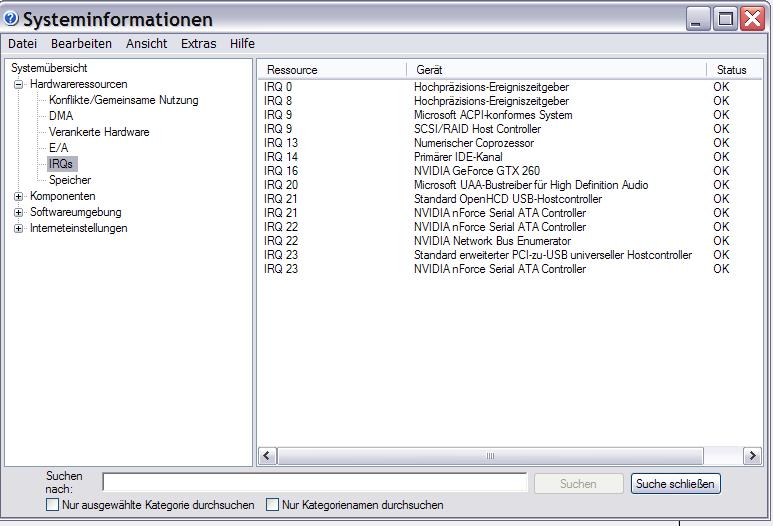Select the IRQ 14 resource cell
This screenshot has height=526, width=773.
281,157
